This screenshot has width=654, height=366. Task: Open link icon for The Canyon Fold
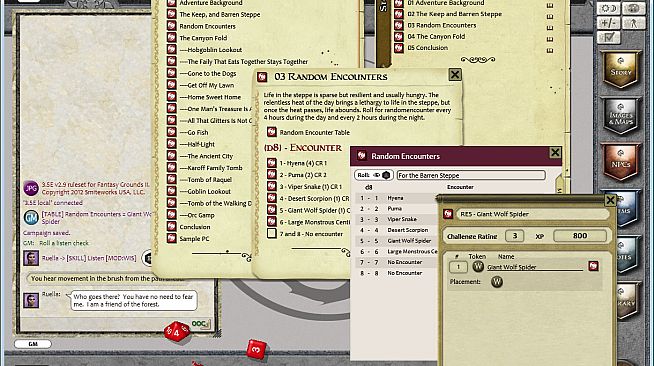click(x=171, y=38)
